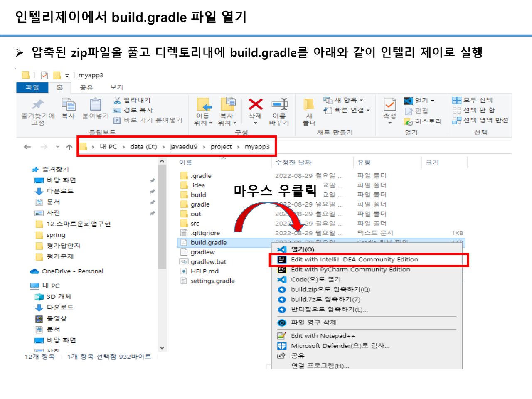Image resolution: width=532 pixels, height=399 pixels.
Task: Click Paste shortcut (바로 가기 붙여넣기)
Action: point(148,120)
